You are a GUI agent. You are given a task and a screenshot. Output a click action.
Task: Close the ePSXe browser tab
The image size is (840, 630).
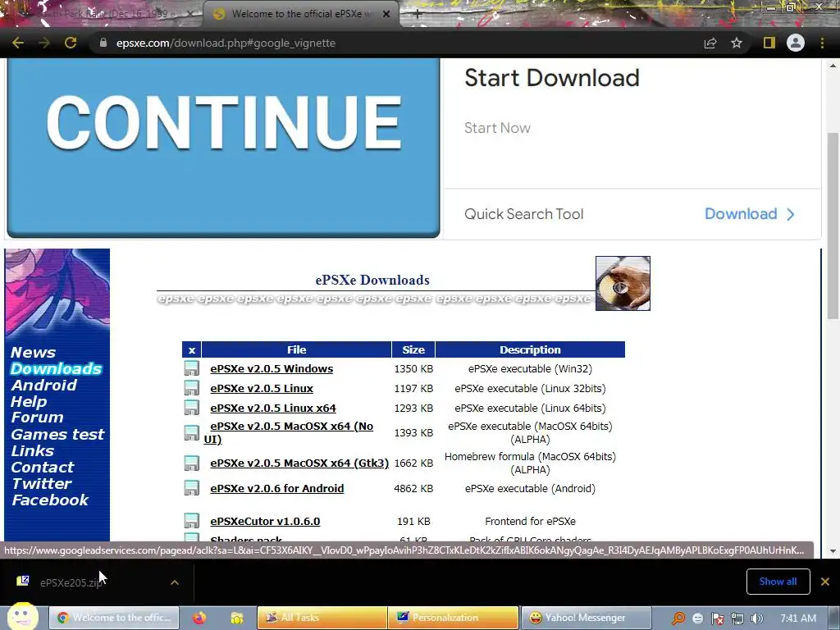tap(386, 14)
